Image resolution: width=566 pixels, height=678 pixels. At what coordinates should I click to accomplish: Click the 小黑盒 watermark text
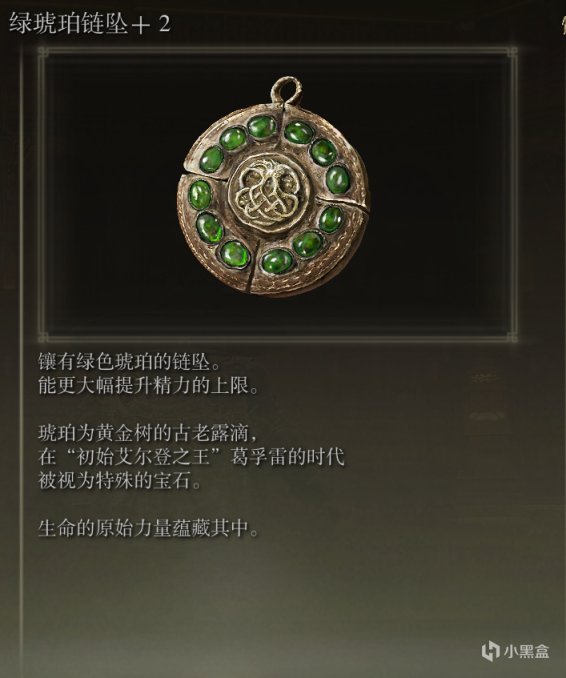pos(527,651)
